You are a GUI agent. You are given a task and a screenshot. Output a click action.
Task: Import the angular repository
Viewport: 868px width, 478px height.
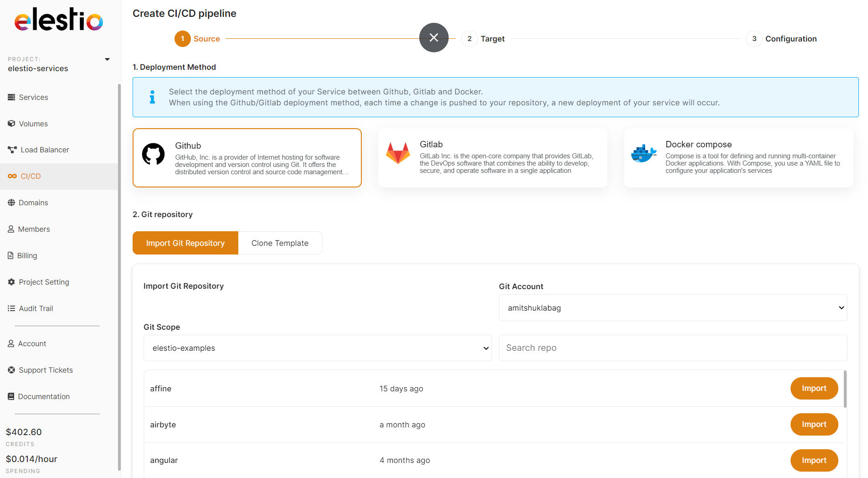[814, 460]
